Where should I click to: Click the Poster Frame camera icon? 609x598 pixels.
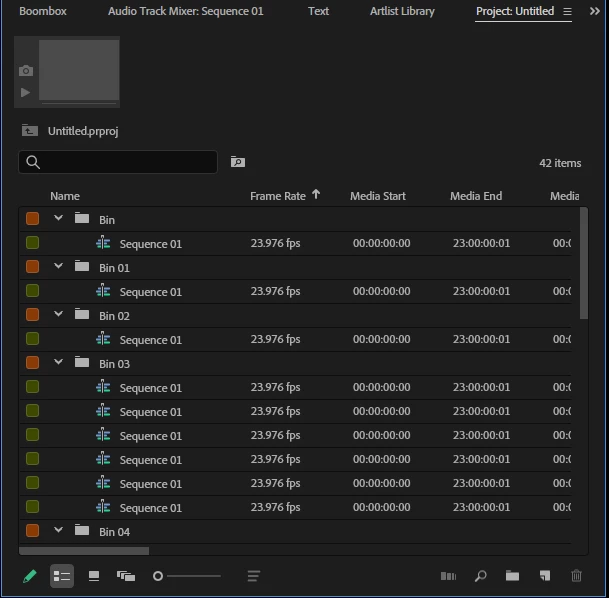point(26,71)
